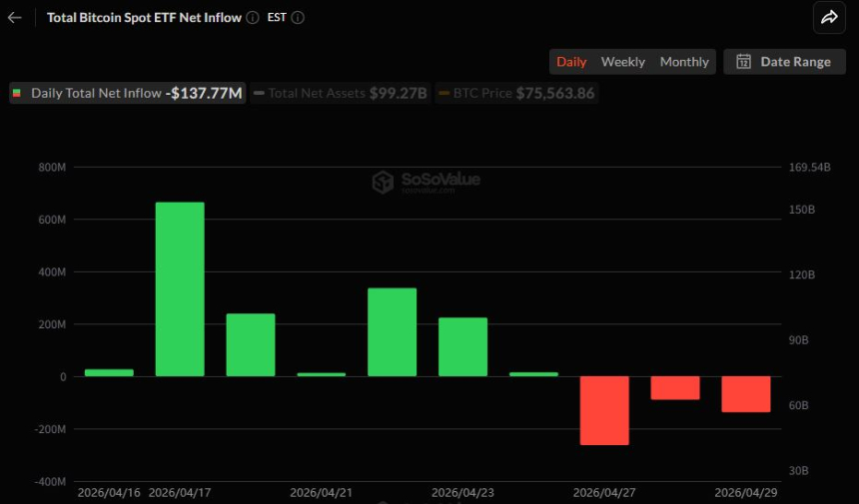Click the EST timezone label

pyautogui.click(x=277, y=17)
